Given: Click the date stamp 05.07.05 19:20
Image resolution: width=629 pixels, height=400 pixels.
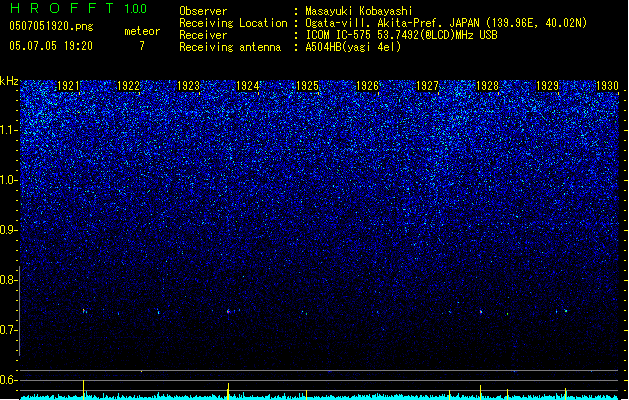Looking at the screenshot, I should click(x=51, y=46).
